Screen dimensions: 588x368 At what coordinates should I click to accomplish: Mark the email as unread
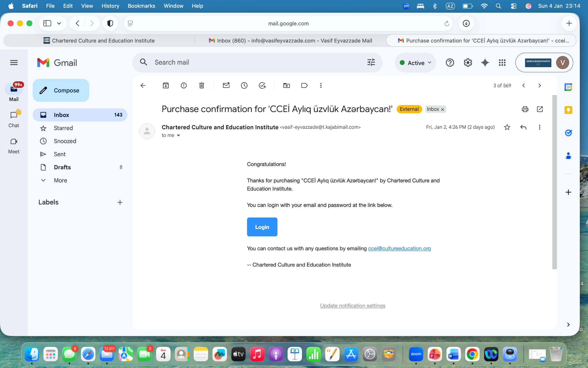[x=226, y=85]
